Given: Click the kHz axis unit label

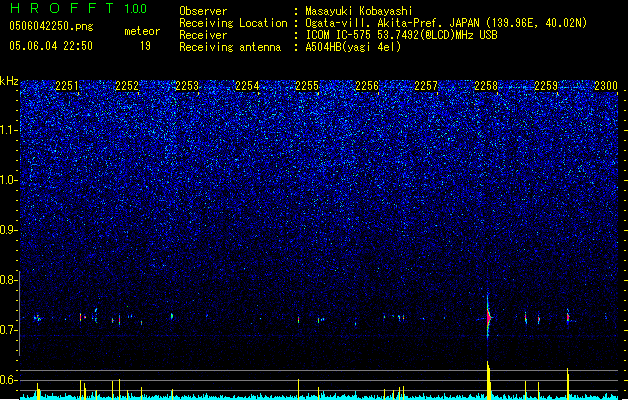Looking at the screenshot, I should [9, 81].
